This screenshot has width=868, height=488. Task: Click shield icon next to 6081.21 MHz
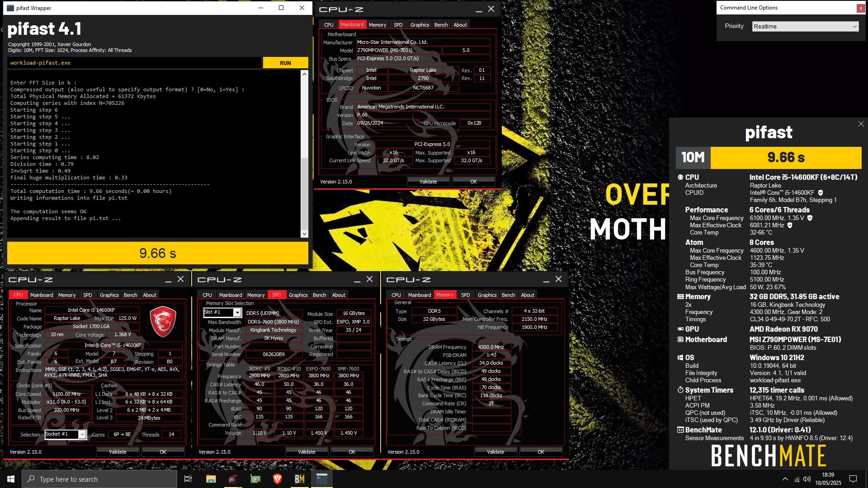tap(790, 225)
